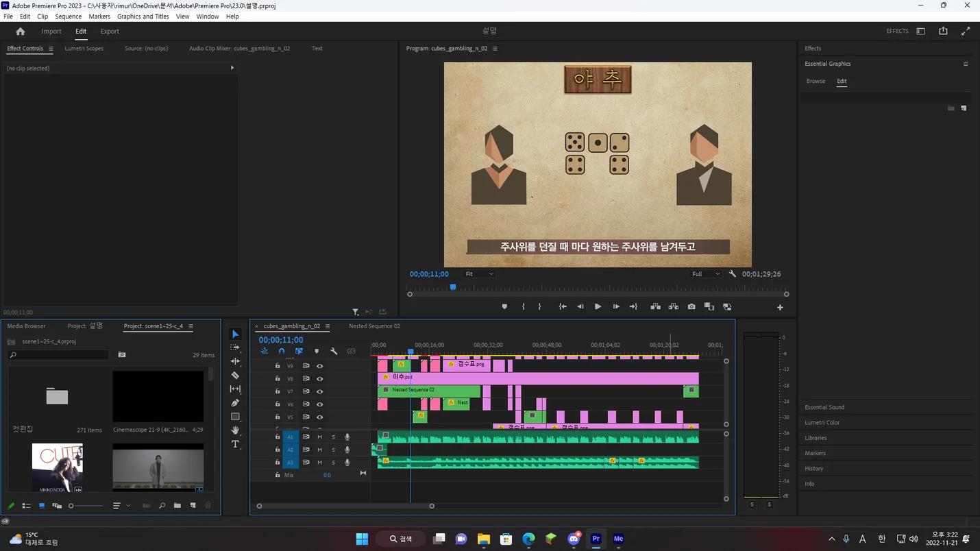Create new bin in Project panel

click(177, 506)
